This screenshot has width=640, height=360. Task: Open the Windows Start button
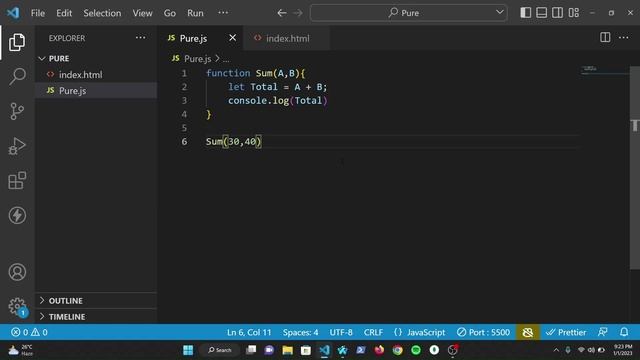click(188, 350)
